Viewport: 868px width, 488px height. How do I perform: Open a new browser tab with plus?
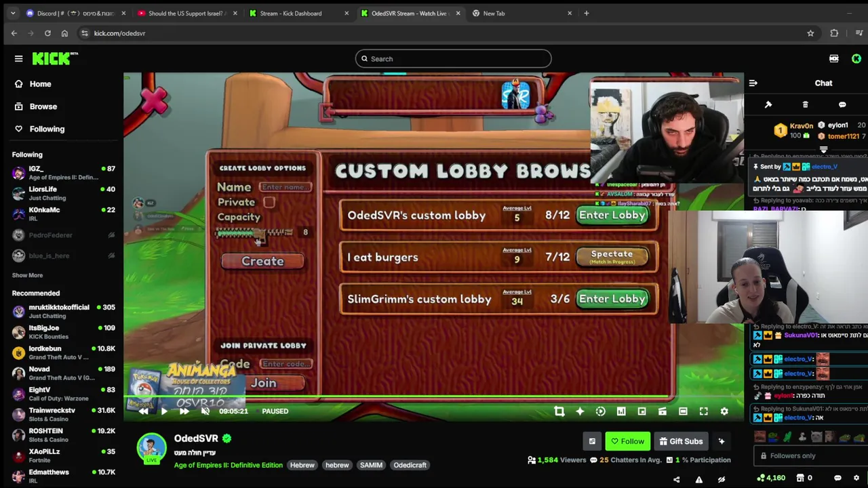587,13
